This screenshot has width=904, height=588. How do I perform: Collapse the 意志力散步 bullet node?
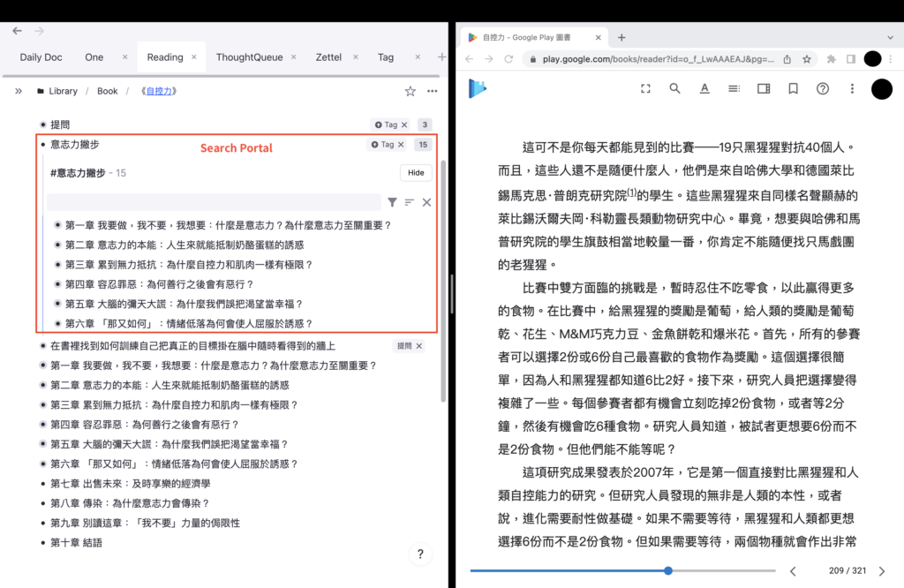(41, 147)
